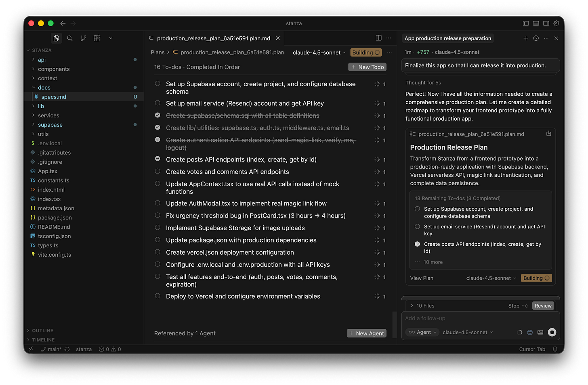Check off the Set up Supabase account todo

click(157, 84)
